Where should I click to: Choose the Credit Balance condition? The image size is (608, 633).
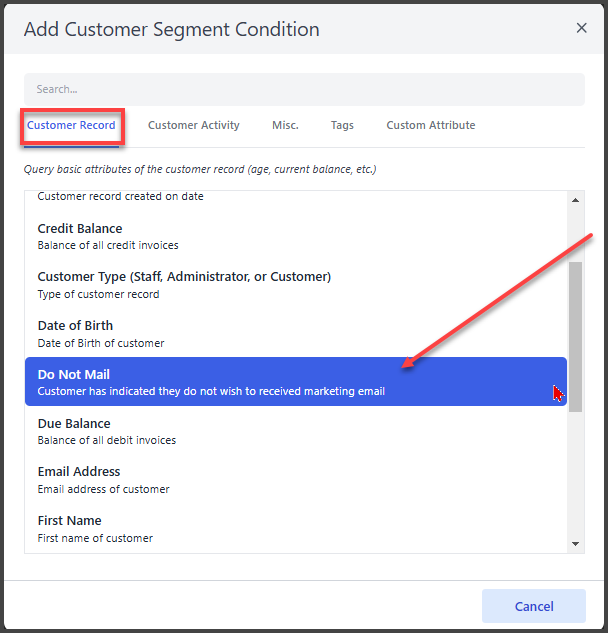[x=296, y=237]
